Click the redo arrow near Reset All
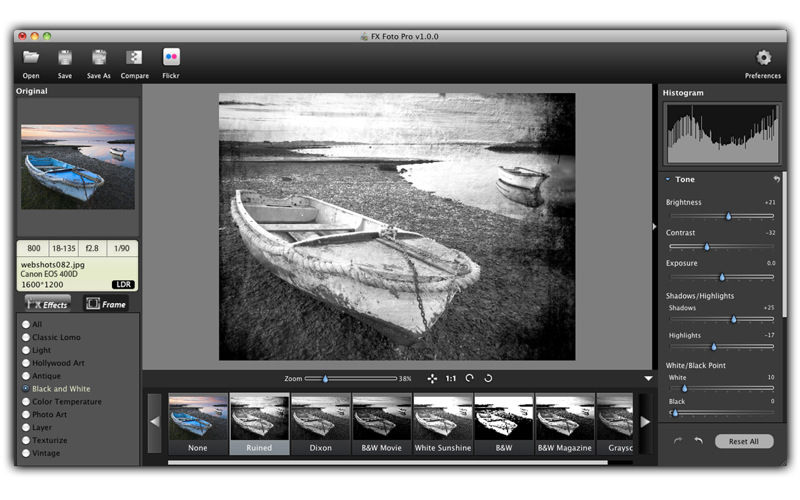800x500 pixels. tap(678, 441)
